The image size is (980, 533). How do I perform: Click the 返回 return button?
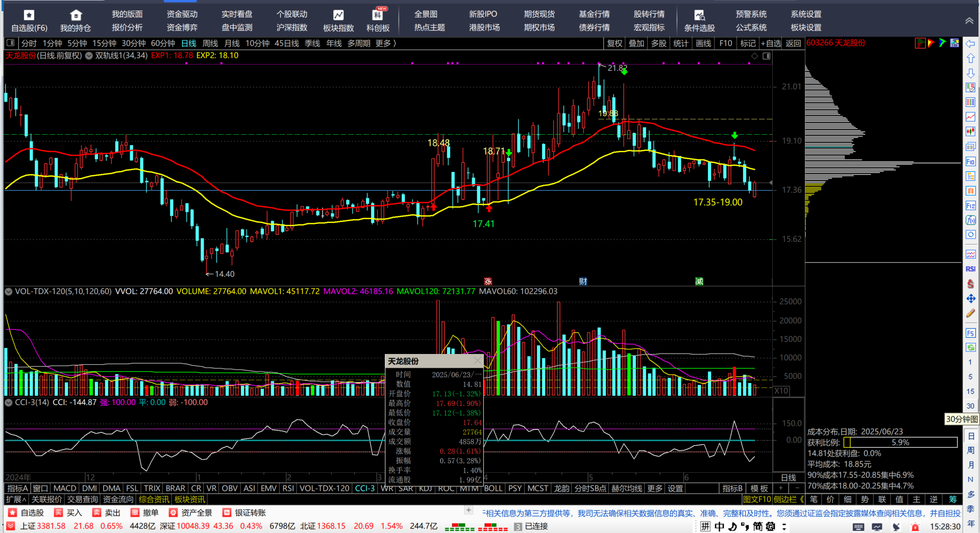(793, 43)
